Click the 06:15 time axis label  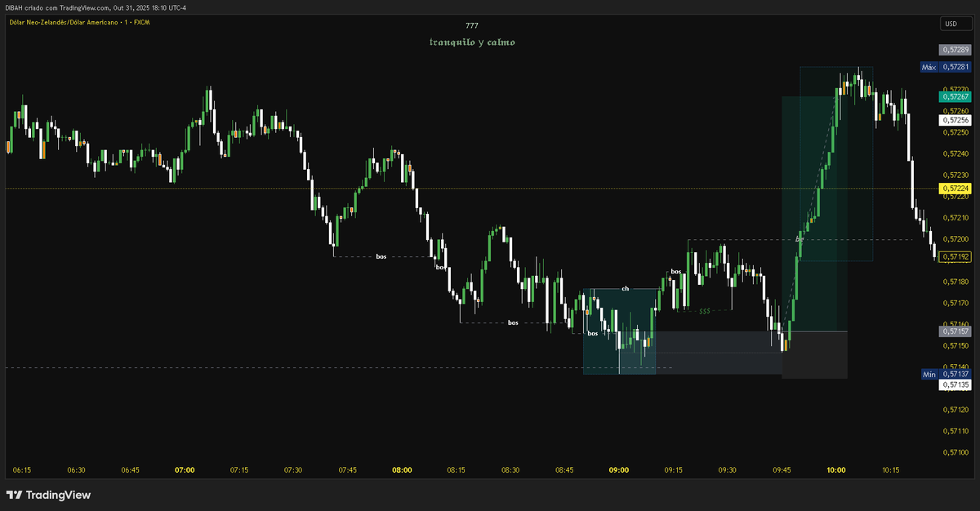point(22,470)
